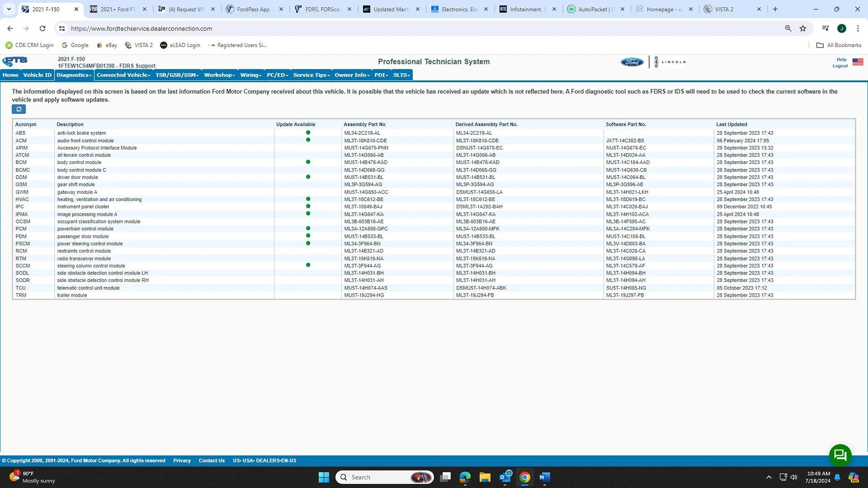Switch to FDRS, FORScan tab
868x488 pixels.
click(323, 9)
